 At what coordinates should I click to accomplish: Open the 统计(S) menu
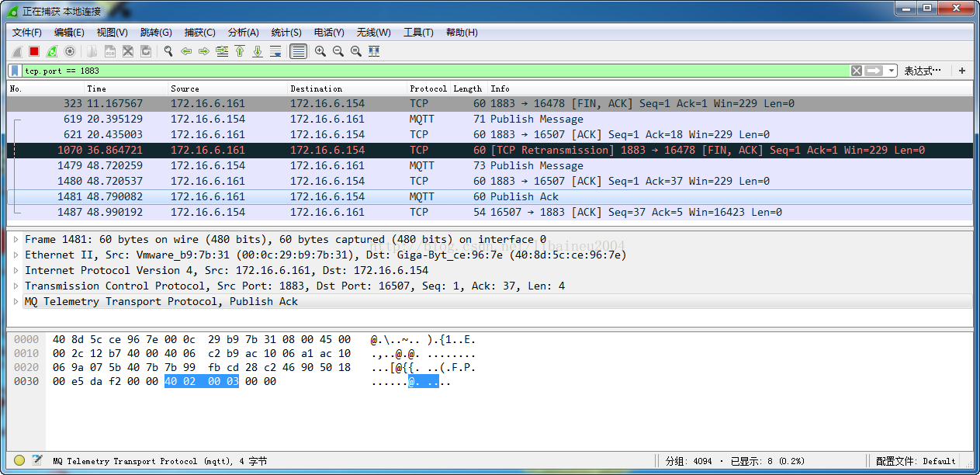[x=286, y=33]
